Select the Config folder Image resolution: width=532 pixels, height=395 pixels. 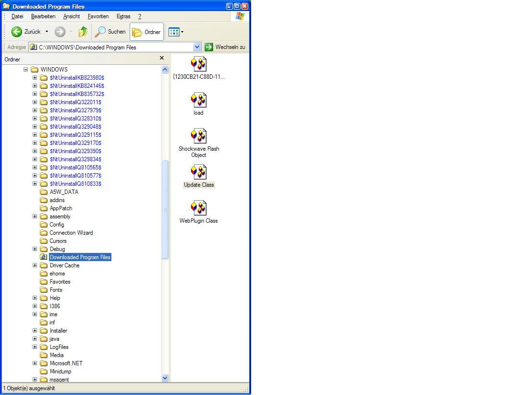point(57,225)
